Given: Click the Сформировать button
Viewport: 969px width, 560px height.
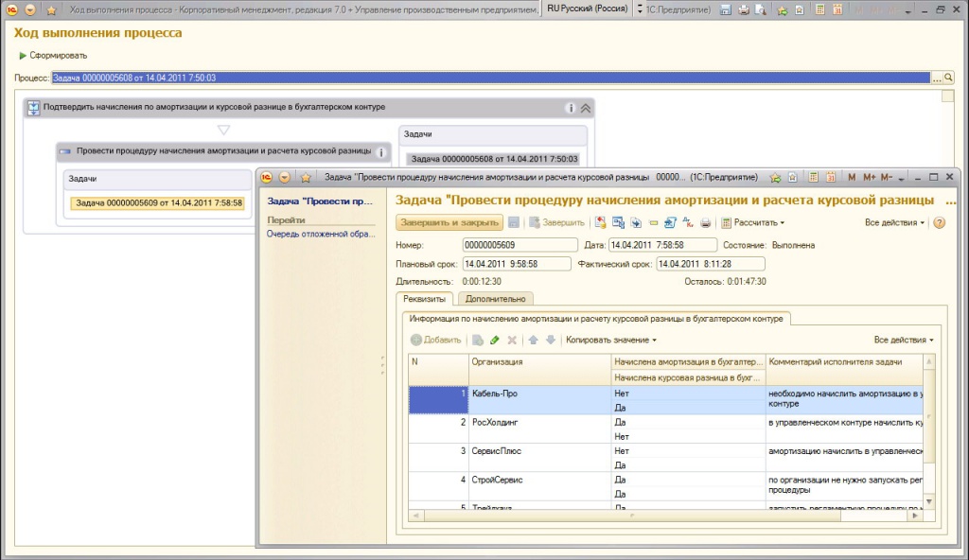Looking at the screenshot, I should [53, 56].
